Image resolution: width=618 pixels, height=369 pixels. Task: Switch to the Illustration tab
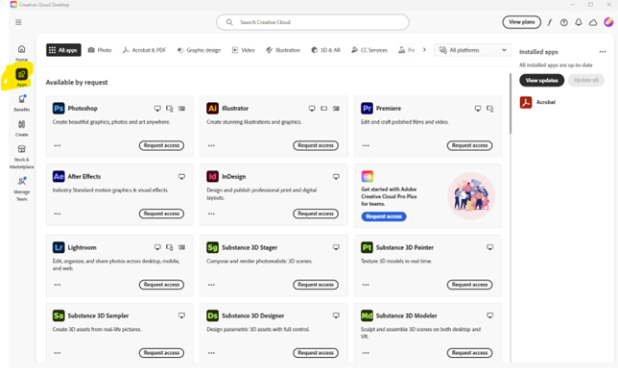[283, 50]
